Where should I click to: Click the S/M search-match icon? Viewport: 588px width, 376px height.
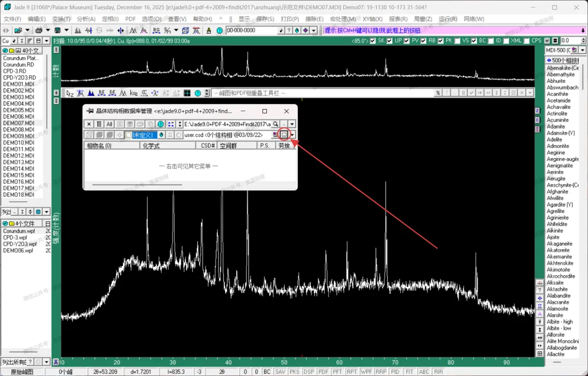click(168, 31)
